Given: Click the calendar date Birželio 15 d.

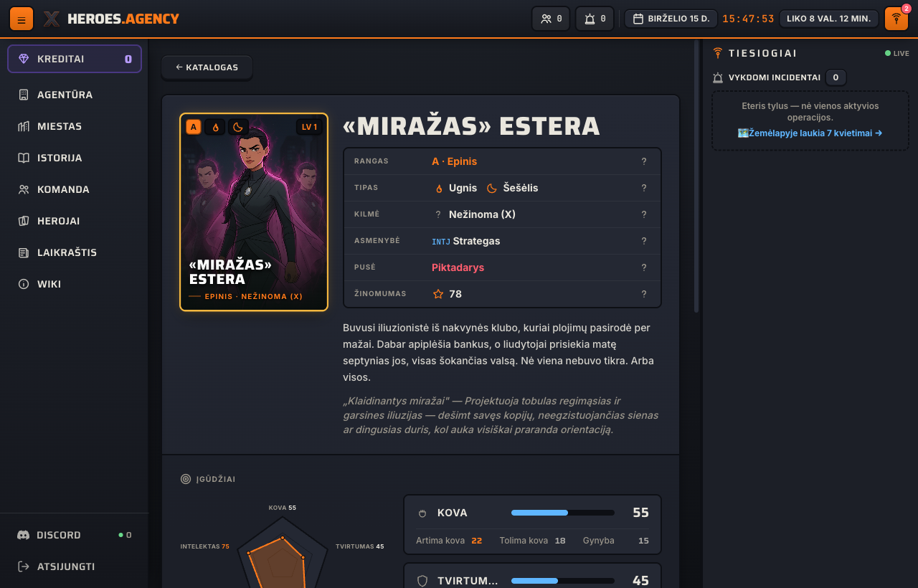Looking at the screenshot, I should [671, 19].
